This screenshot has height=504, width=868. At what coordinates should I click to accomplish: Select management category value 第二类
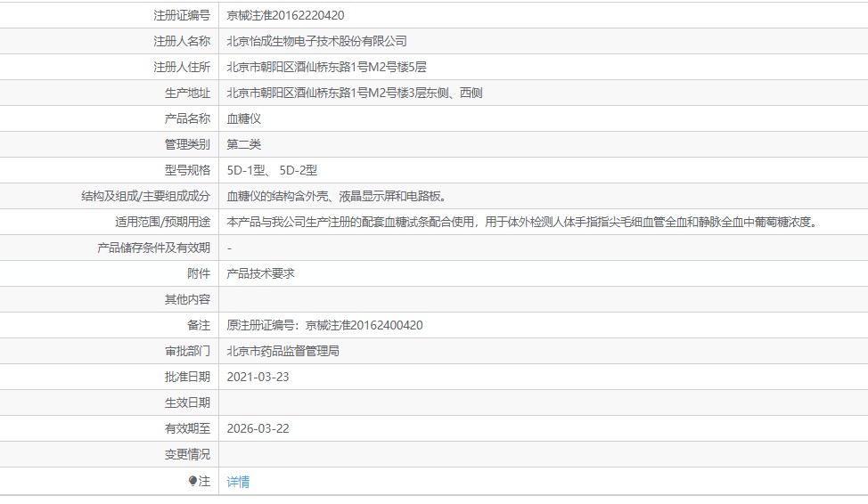pyautogui.click(x=243, y=144)
